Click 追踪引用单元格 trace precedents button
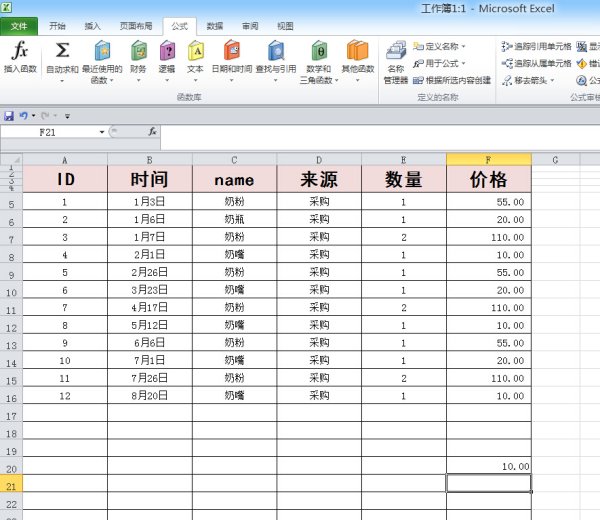Viewport: 600px width, 520px height. click(x=536, y=46)
